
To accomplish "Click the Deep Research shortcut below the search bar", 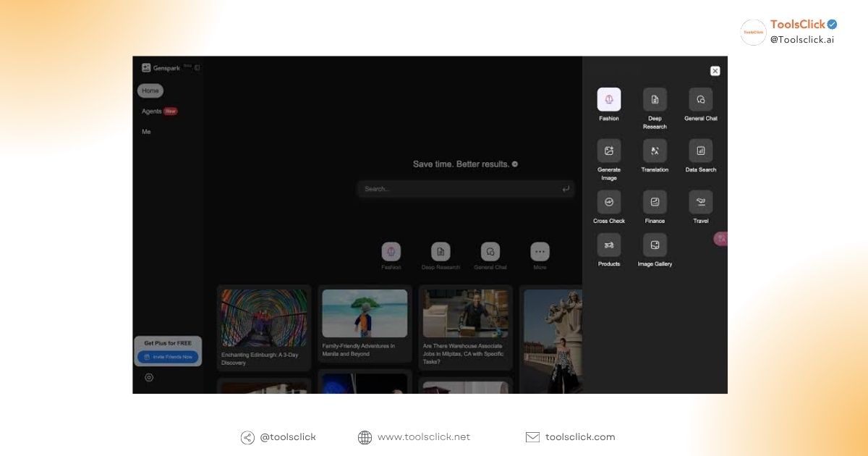I will click(x=441, y=252).
